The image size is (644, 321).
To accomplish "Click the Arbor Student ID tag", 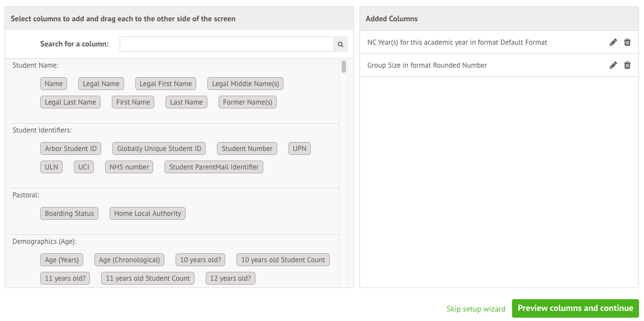I will (70, 149).
